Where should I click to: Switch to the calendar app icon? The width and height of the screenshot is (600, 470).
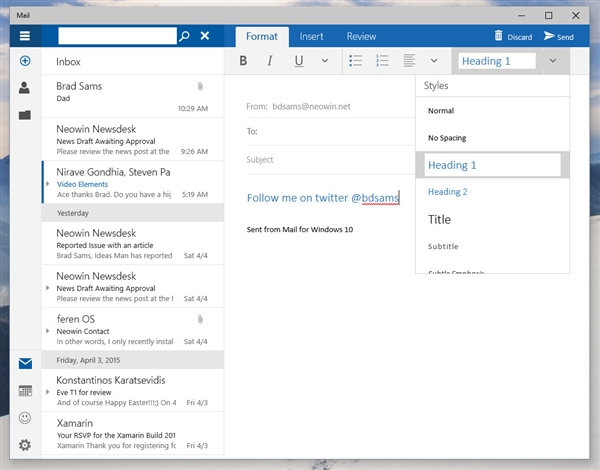[25, 391]
